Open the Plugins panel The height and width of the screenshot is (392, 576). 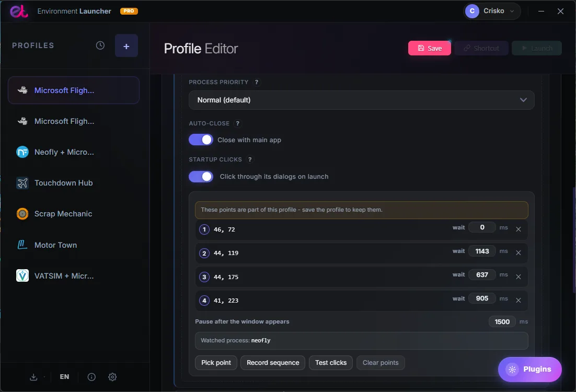point(529,369)
